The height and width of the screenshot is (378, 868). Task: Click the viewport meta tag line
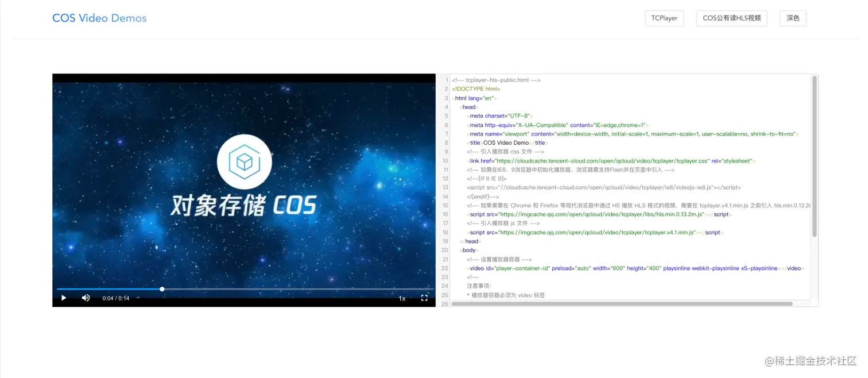(633, 134)
